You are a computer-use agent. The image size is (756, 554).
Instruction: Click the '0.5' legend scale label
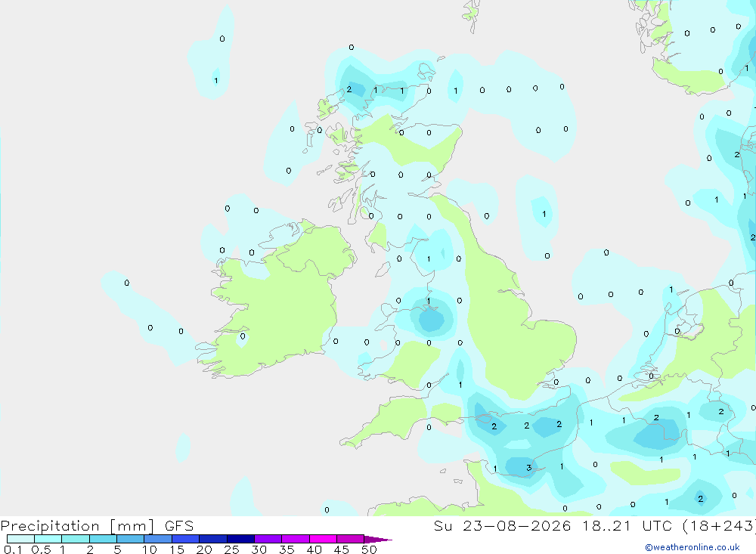(x=41, y=549)
